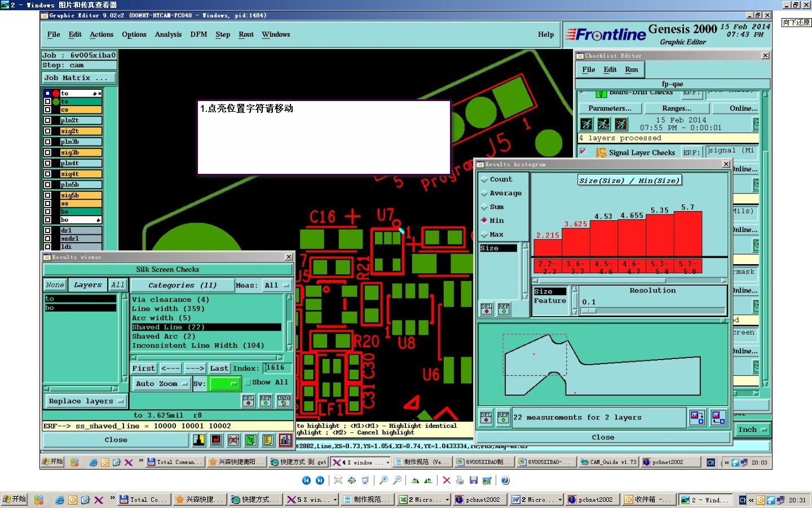The width and height of the screenshot is (812, 508).
Task: Select Inconsistent Line Width category
Action: 197,345
